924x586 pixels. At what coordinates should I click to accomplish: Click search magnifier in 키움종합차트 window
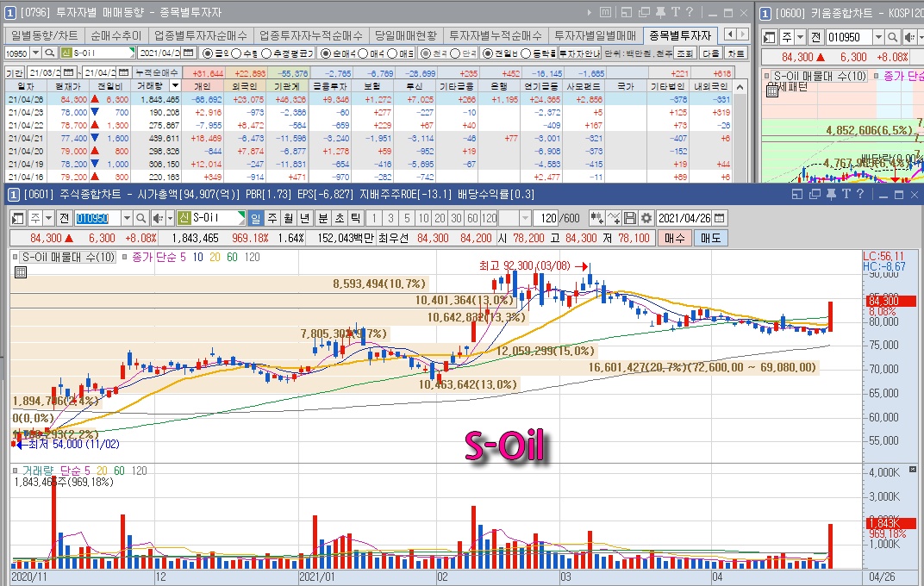click(x=893, y=38)
